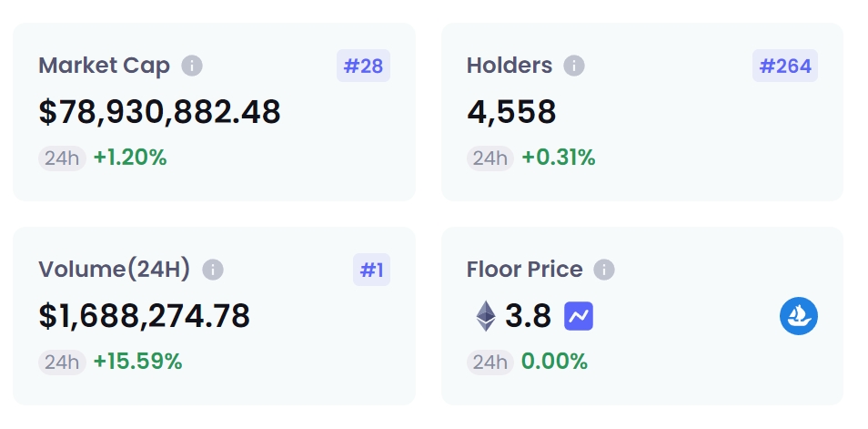Click the #1 Volume rank badge
This screenshot has height=429, width=868.
pos(371,271)
